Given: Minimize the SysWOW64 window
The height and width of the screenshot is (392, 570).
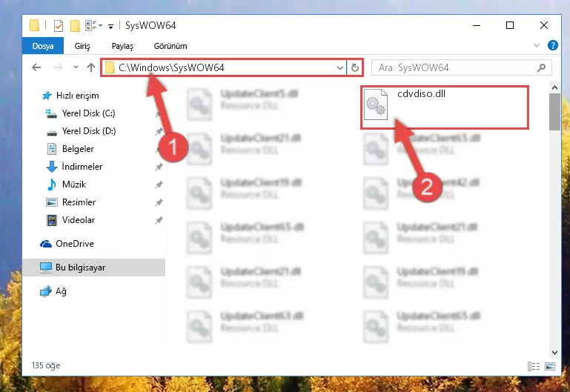Looking at the screenshot, I should (x=477, y=25).
